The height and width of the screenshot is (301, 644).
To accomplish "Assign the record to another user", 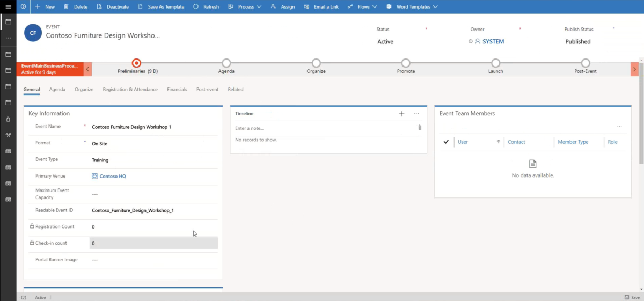I will 283,6.
